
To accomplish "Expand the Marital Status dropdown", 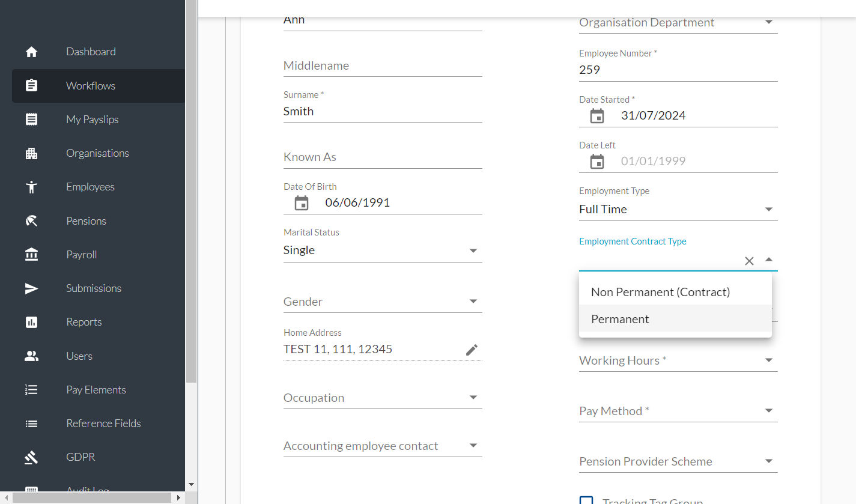I will pyautogui.click(x=473, y=250).
